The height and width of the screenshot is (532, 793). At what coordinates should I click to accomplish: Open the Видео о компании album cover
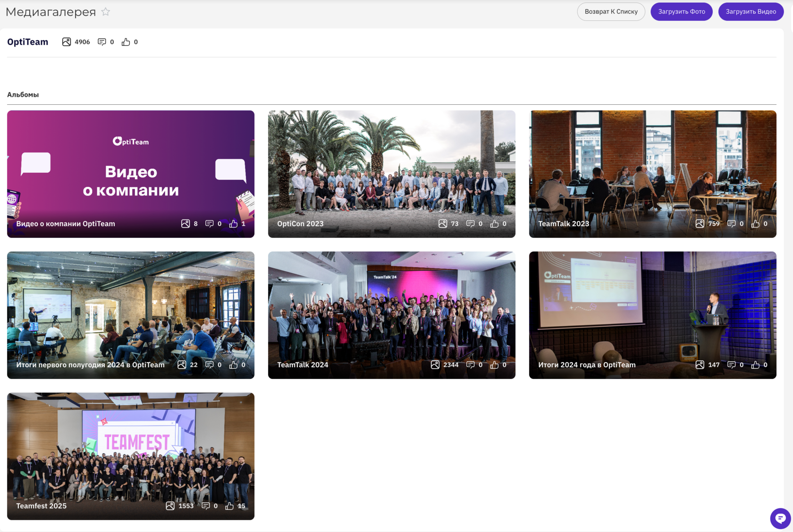(x=131, y=174)
